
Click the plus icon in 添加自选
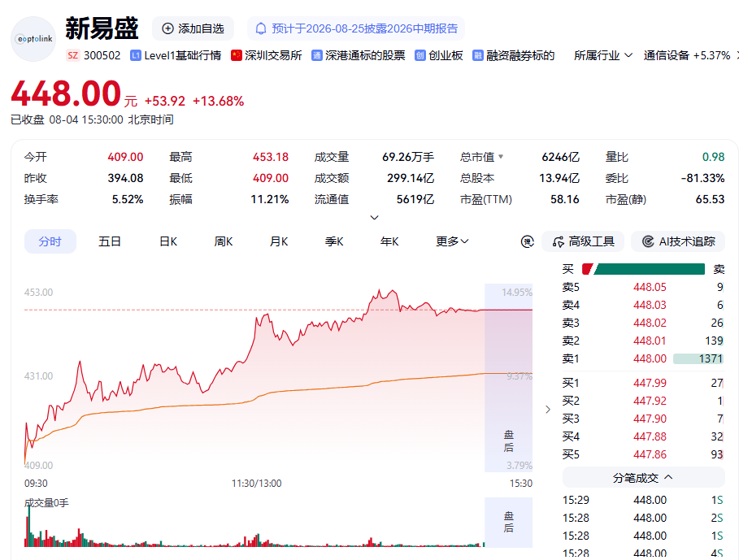pos(167,28)
